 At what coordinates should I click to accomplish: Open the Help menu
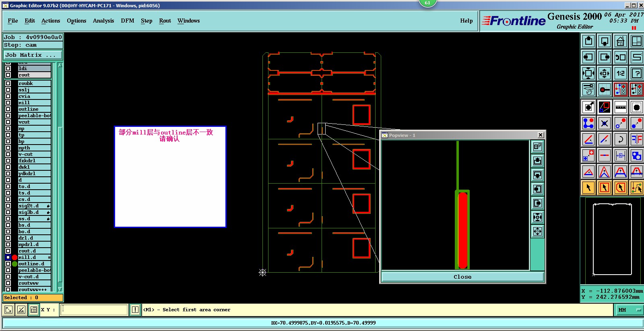coord(466,21)
